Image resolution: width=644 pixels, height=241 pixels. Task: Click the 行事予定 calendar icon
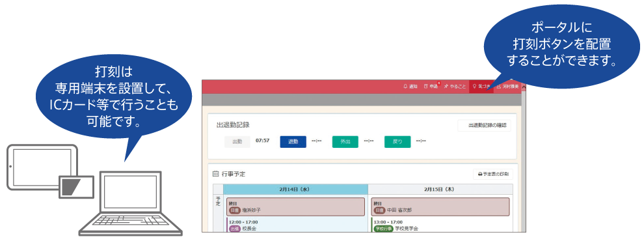coord(215,174)
